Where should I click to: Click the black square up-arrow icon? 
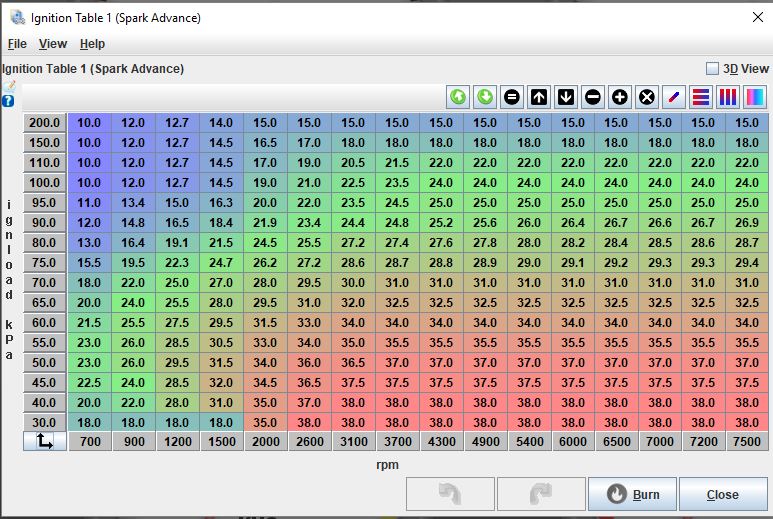539,97
